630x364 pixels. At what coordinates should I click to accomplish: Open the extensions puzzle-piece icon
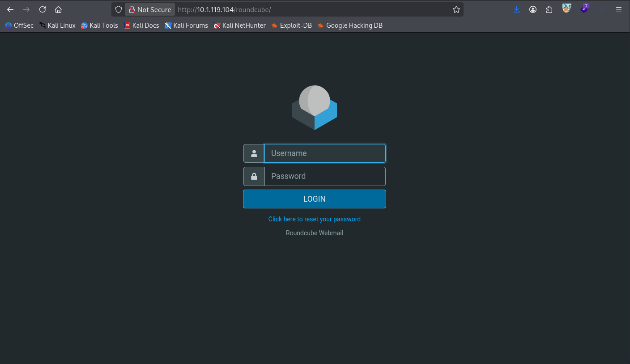[x=549, y=9]
